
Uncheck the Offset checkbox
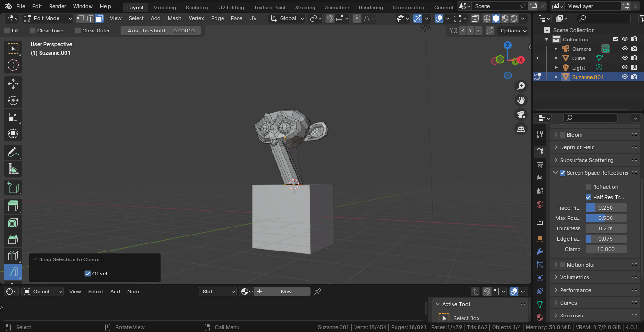click(x=88, y=274)
